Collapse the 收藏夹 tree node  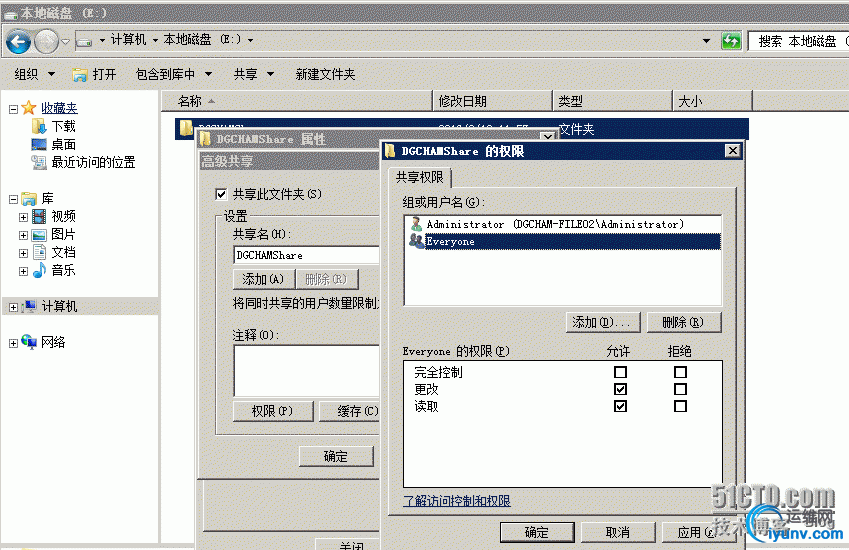click(14, 109)
